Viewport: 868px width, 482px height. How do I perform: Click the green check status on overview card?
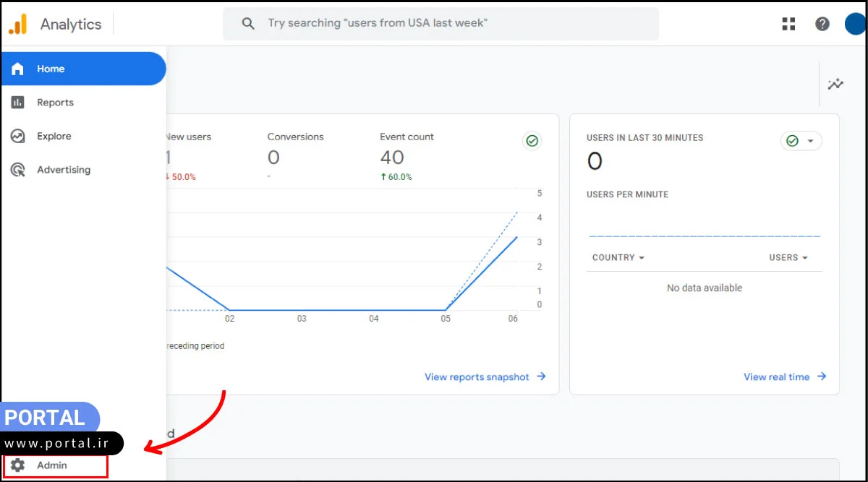[532, 141]
